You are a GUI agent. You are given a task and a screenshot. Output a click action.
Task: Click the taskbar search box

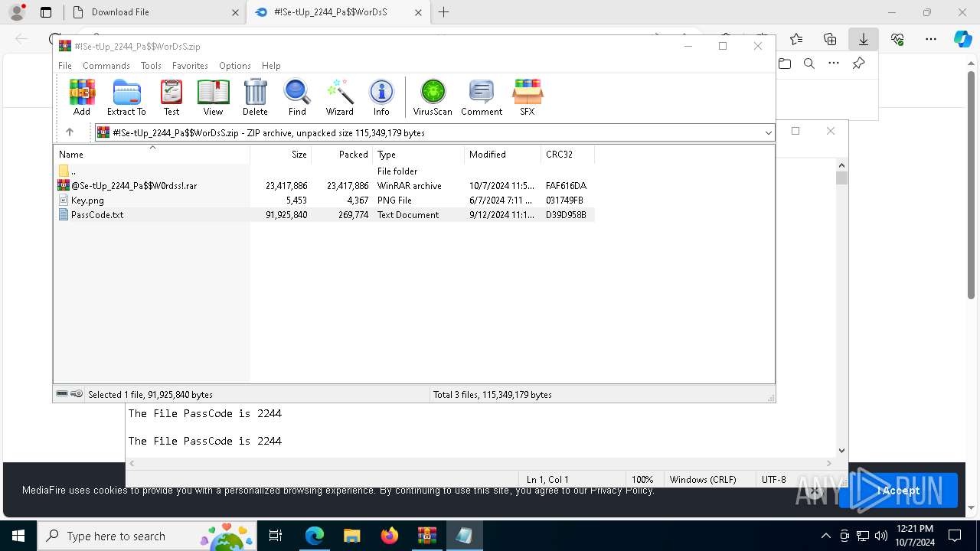147,536
